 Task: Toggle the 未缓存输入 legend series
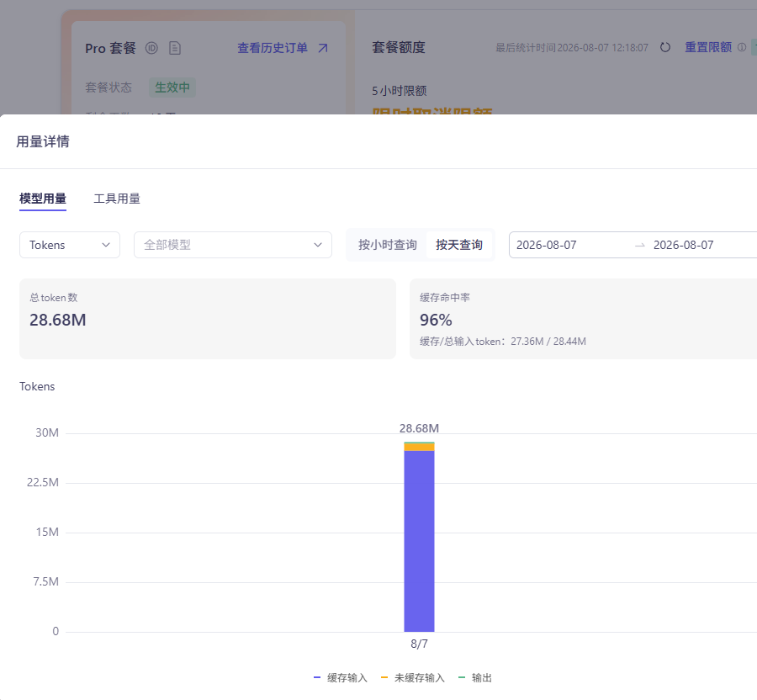click(413, 678)
